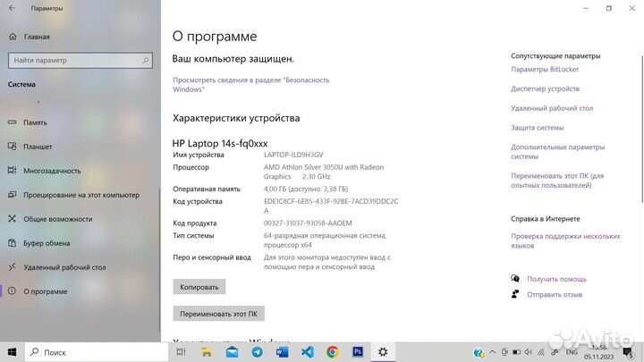Click the link-shaped tray icon
This screenshot has height=362, width=644.
tap(555, 352)
